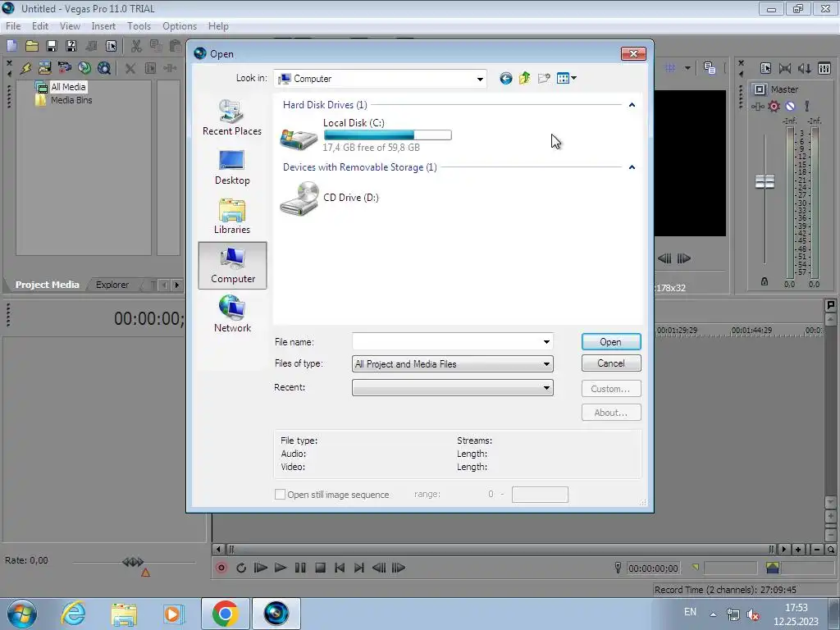The width and height of the screenshot is (840, 630).
Task: Select Computer in the places sidebar
Action: (x=232, y=266)
